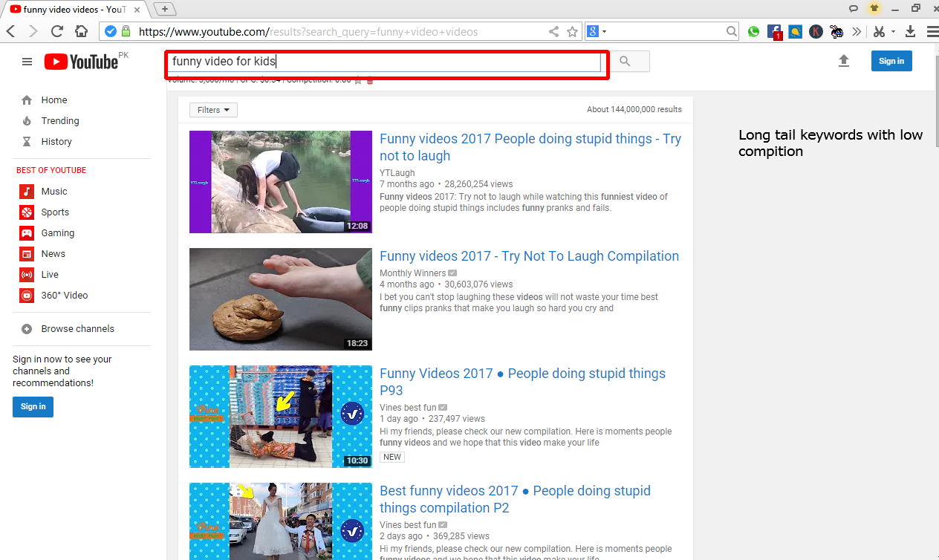Click the upload arrow icon

(x=843, y=61)
